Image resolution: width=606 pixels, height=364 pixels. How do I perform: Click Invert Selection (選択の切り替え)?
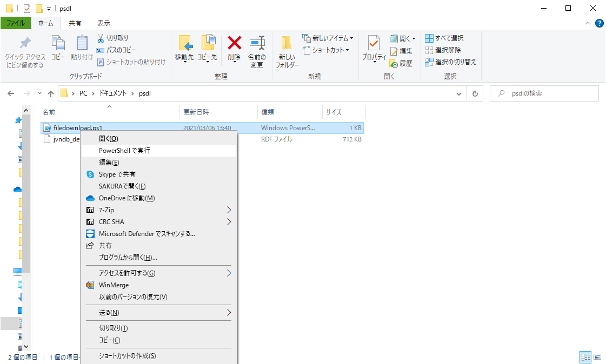coord(451,62)
